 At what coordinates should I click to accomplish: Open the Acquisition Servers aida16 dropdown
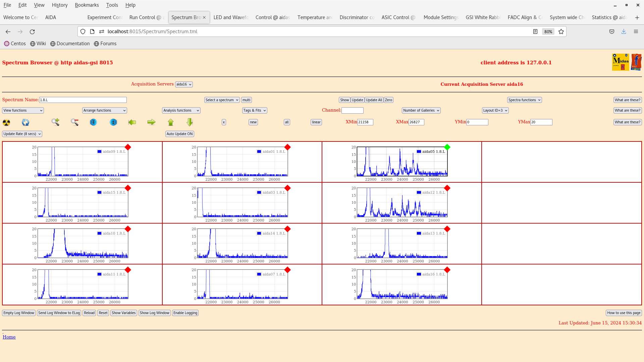[184, 84]
